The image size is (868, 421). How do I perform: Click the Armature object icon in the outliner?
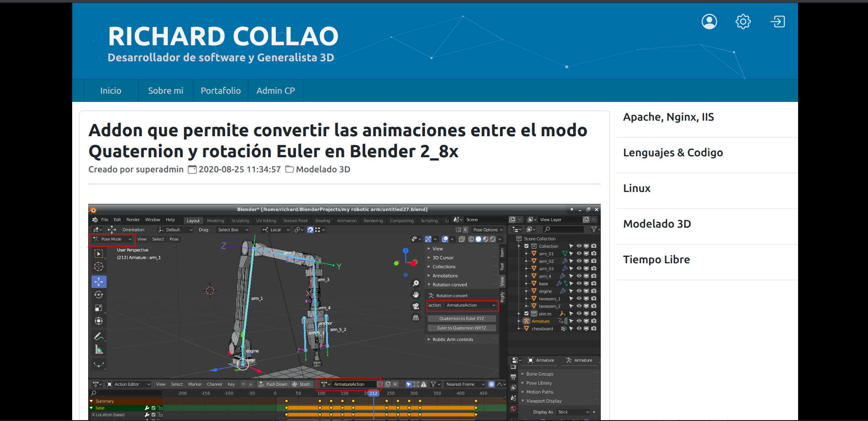526,321
